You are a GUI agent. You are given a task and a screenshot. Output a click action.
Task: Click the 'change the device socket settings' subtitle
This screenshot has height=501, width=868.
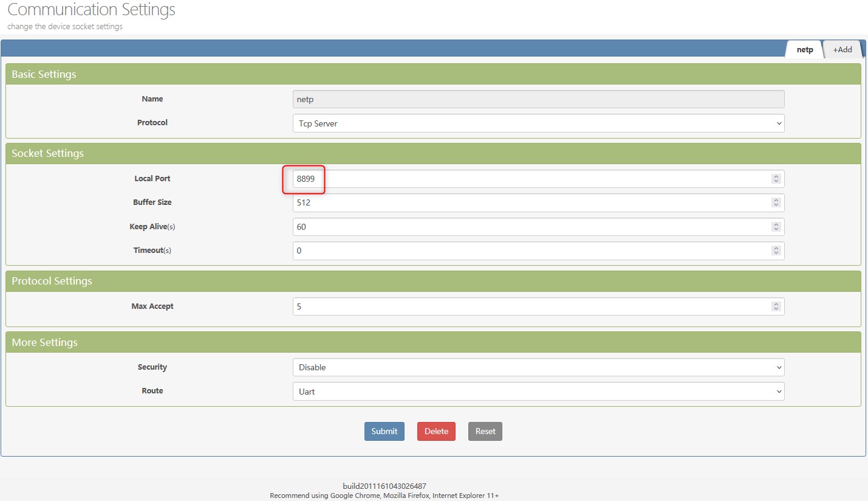[65, 27]
